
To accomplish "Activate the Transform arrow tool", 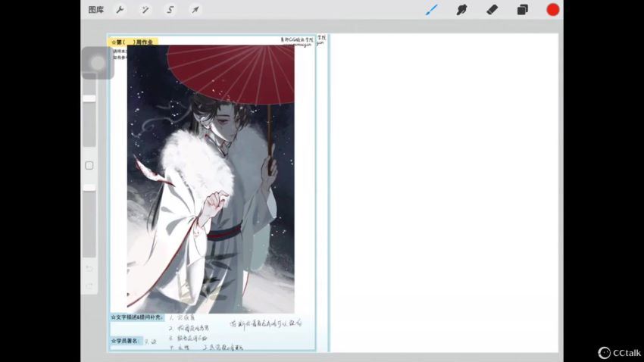I will point(195,9).
